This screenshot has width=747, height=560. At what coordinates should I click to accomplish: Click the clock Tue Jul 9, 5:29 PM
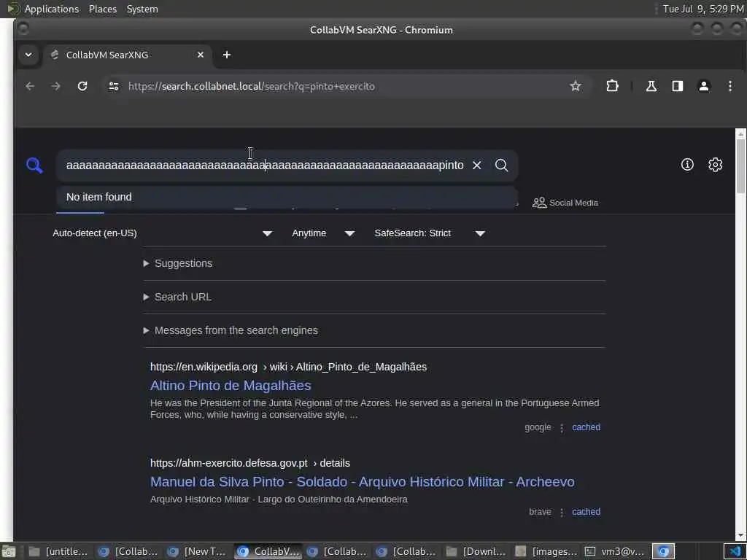(x=703, y=9)
